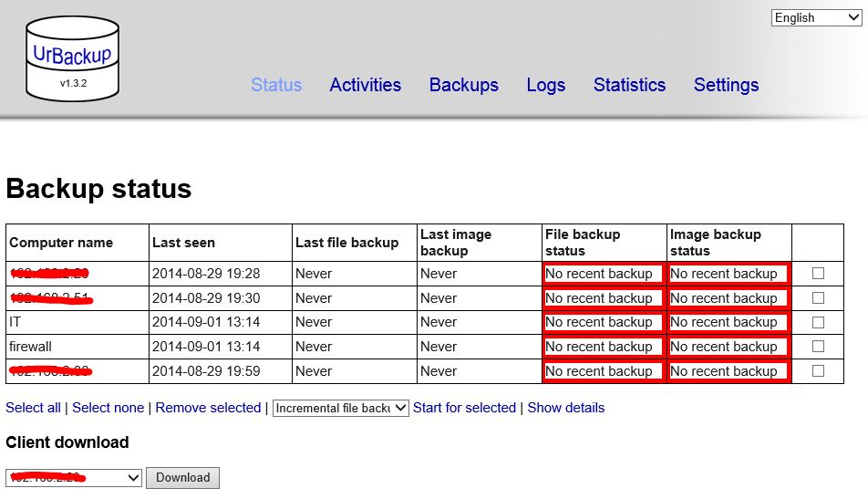
Task: Click the Select all link
Action: (33, 408)
